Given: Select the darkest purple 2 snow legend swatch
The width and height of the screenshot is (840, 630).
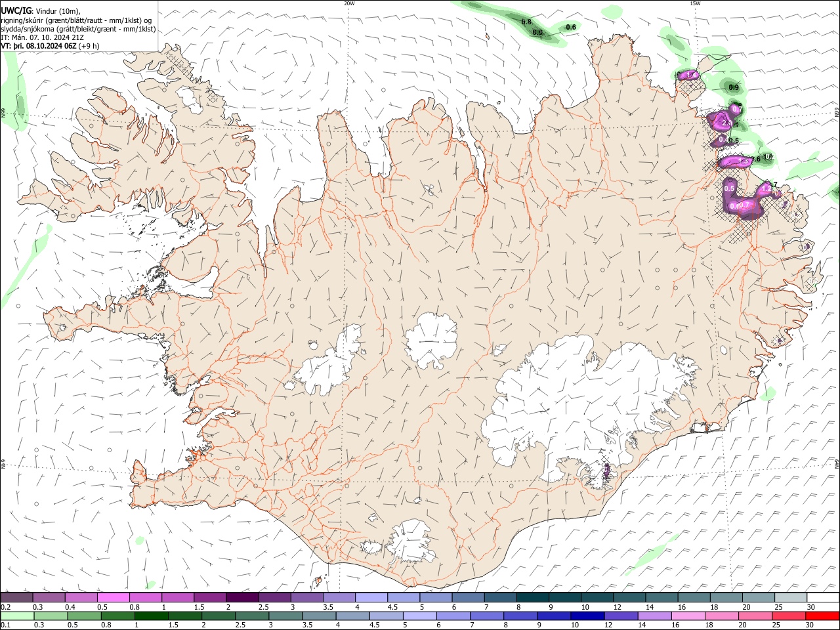Looking at the screenshot, I should click(242, 597).
